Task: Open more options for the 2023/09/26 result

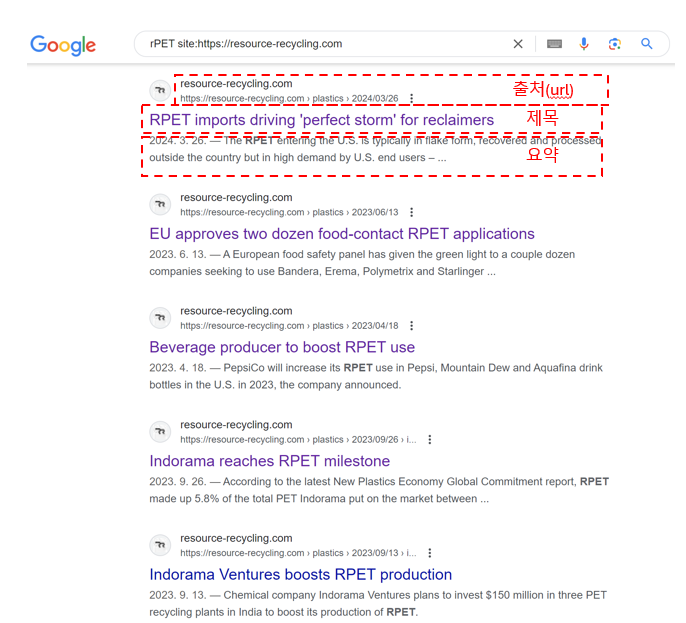Action: pyautogui.click(x=430, y=439)
